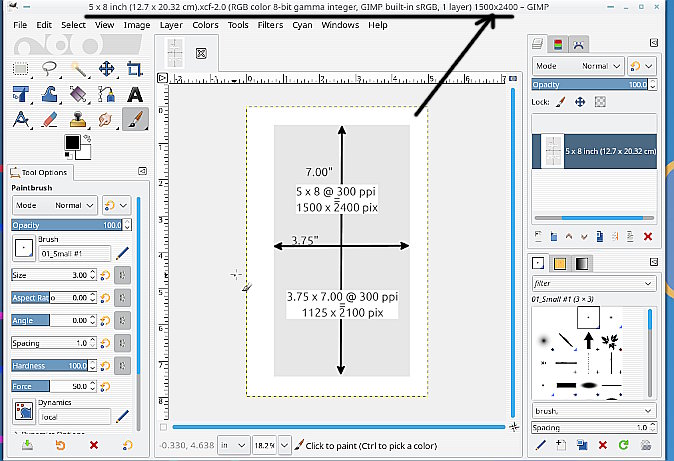
Task: Open the Colors menu
Action: [x=205, y=24]
